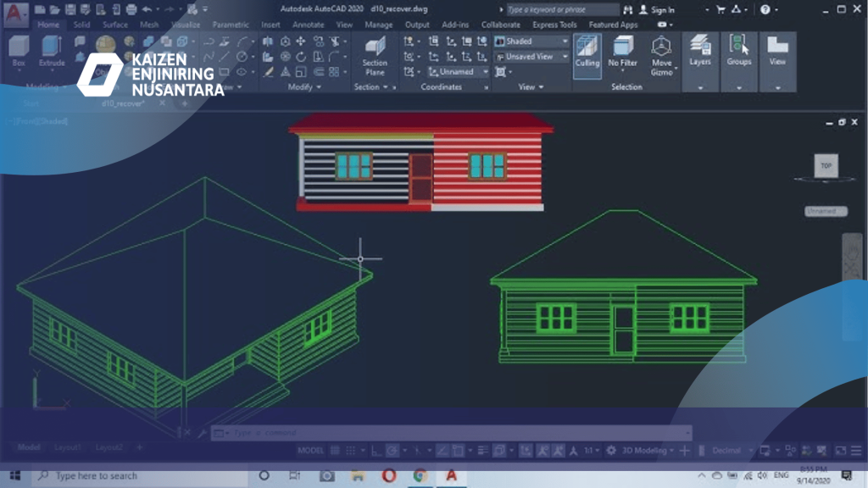868x488 pixels.
Task: Toggle the MODEL space button in status bar
Action: 310,451
